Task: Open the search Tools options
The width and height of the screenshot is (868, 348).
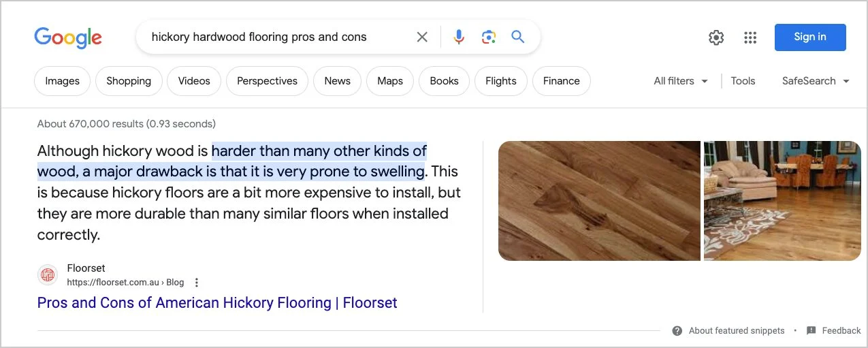Action: [743, 80]
